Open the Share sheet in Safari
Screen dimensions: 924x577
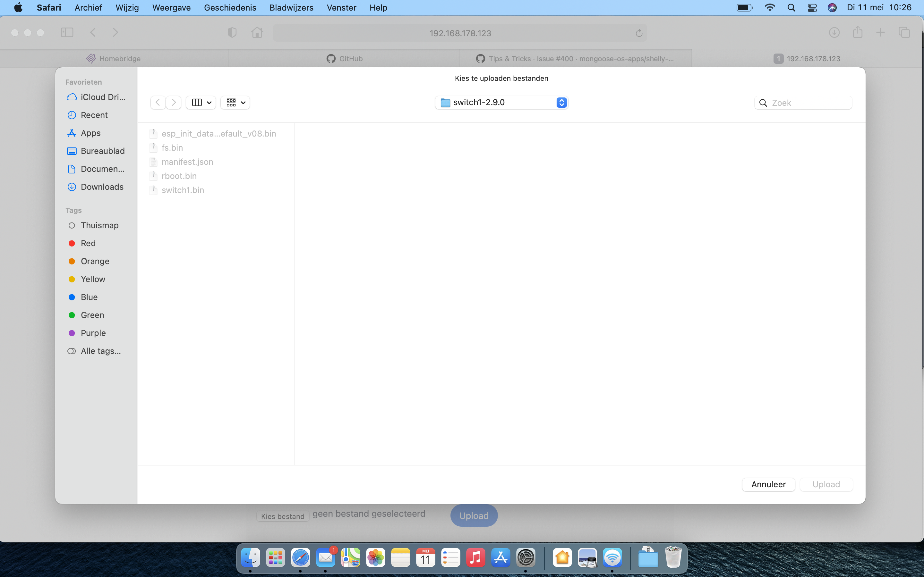(x=858, y=32)
